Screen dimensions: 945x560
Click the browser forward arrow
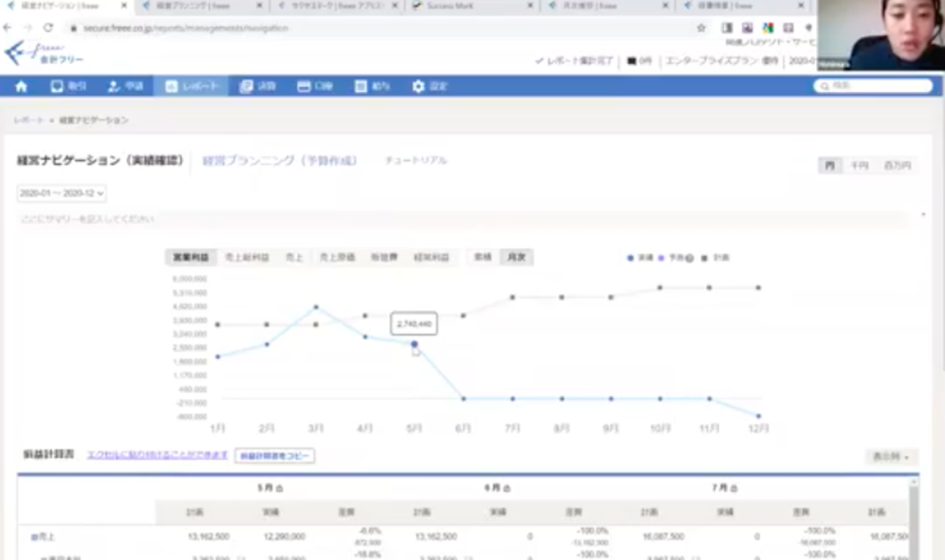(x=28, y=28)
